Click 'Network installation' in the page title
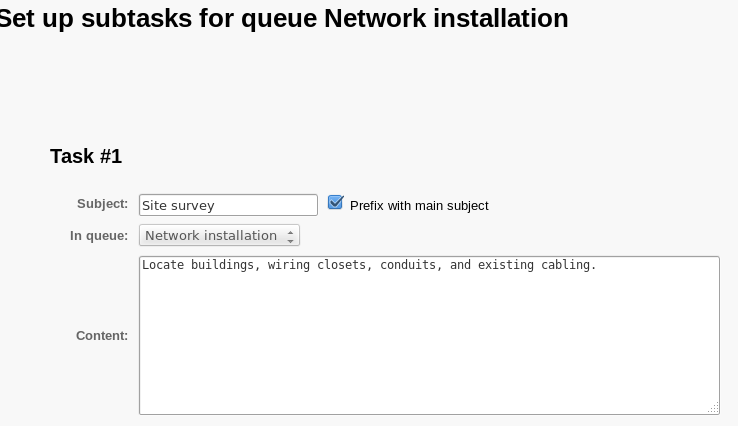This screenshot has width=738, height=426. coord(446,18)
